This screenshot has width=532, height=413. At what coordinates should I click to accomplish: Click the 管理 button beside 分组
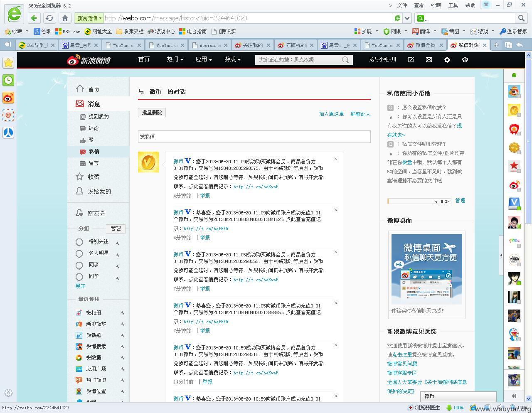point(116,229)
